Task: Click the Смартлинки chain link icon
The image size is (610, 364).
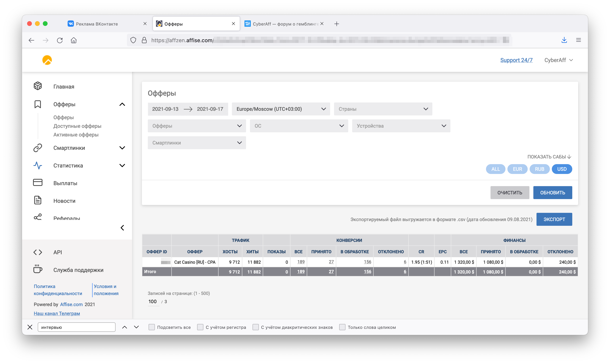Action: tap(38, 148)
